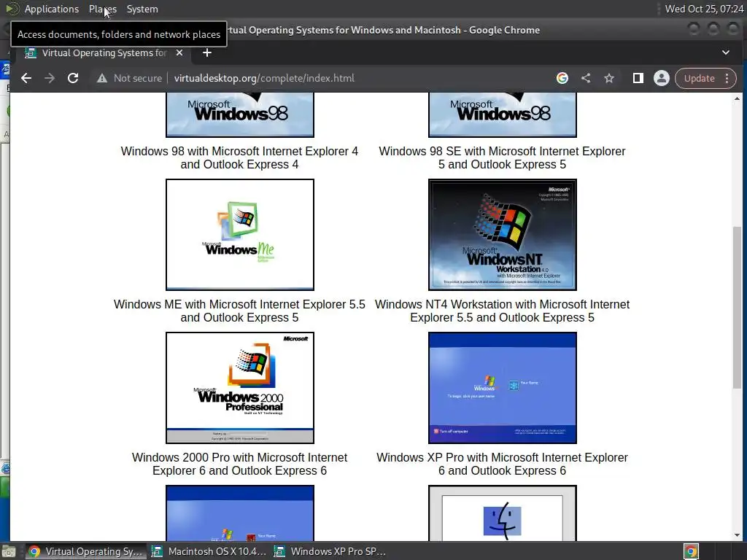The image size is (747, 560).
Task: Select the Virtual Operating Systems tab
Action: [104, 52]
